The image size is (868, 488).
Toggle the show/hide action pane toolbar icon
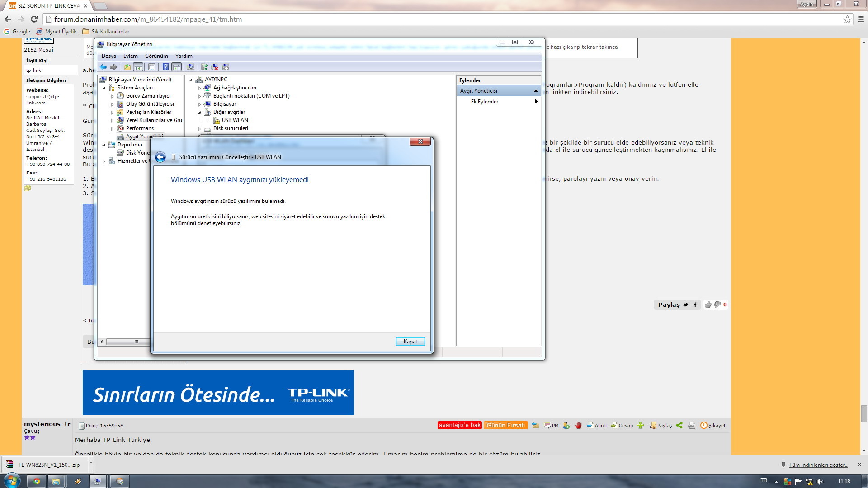(177, 67)
